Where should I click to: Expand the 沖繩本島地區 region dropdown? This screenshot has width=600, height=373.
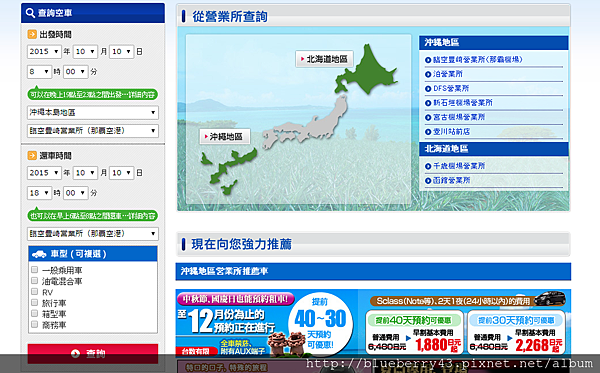coord(93,112)
